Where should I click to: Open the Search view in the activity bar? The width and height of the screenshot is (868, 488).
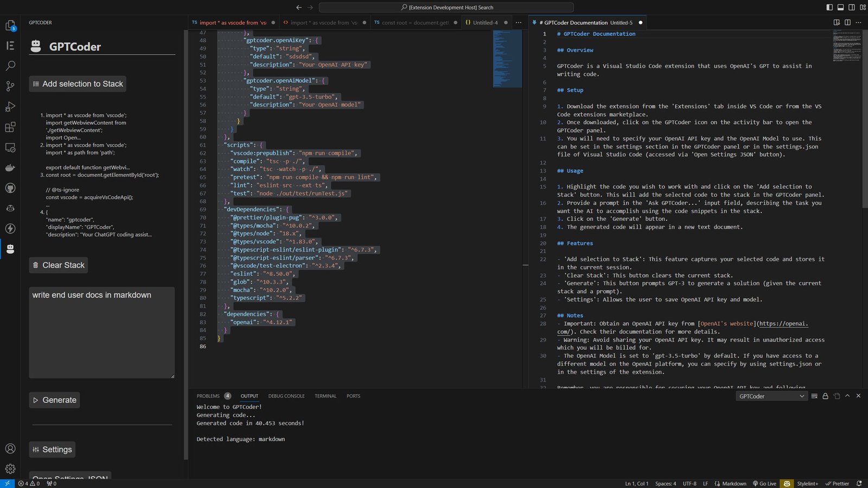pyautogui.click(x=10, y=66)
